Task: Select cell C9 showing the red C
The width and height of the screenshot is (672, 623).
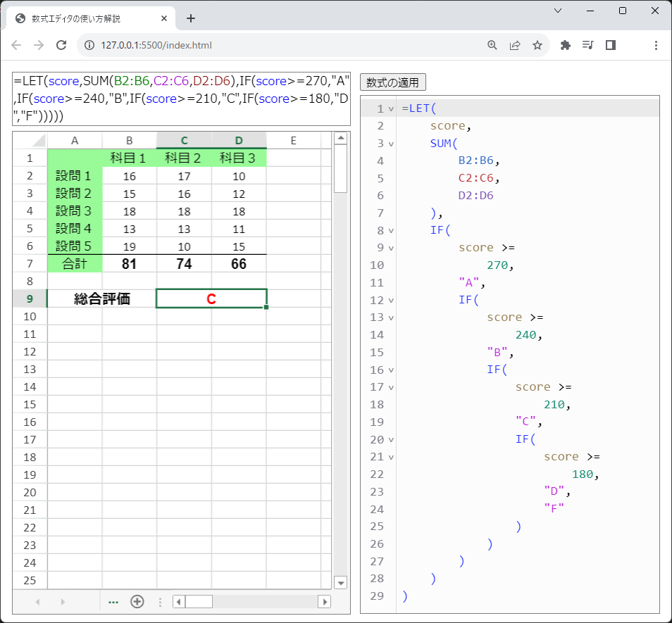Action: coord(211,298)
